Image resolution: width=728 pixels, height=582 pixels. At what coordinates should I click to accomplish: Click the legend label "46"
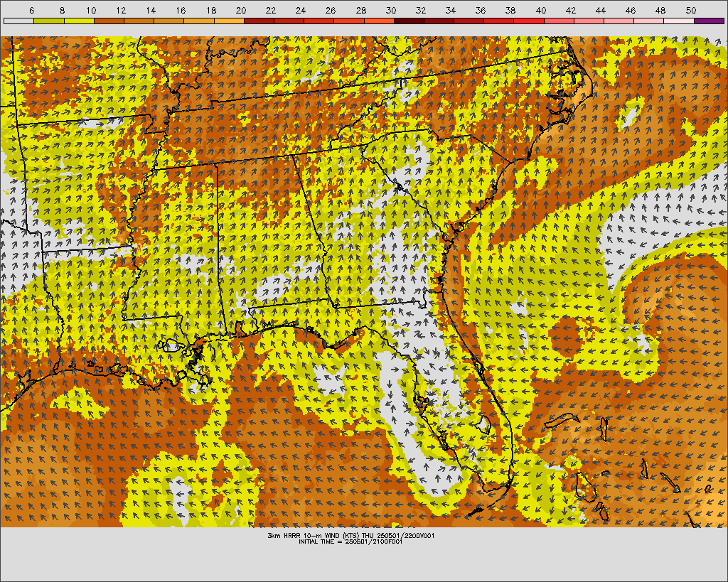coord(631,10)
